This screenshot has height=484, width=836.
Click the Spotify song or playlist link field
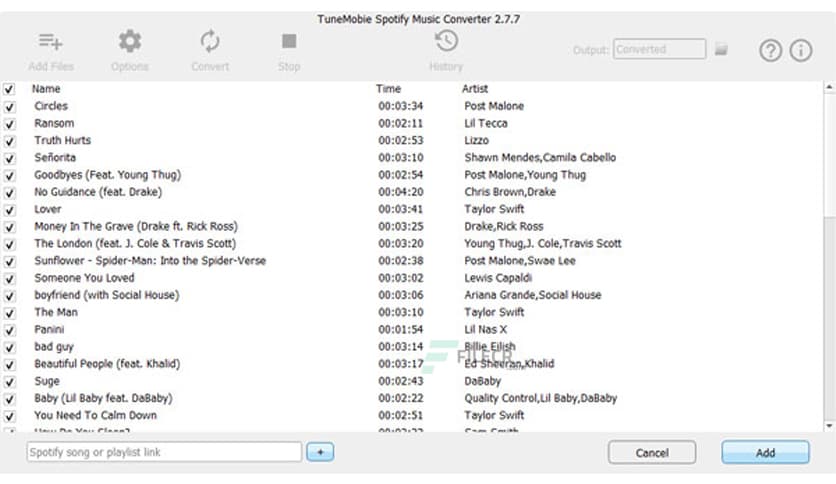[x=164, y=452]
